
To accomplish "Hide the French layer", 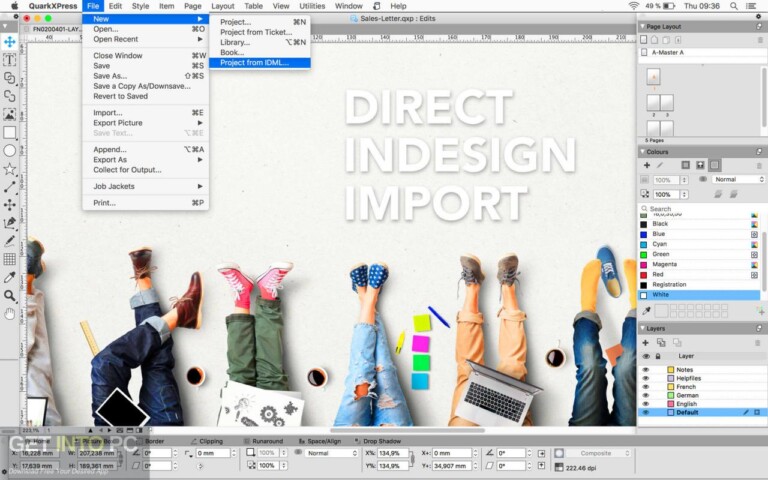I will click(646, 387).
